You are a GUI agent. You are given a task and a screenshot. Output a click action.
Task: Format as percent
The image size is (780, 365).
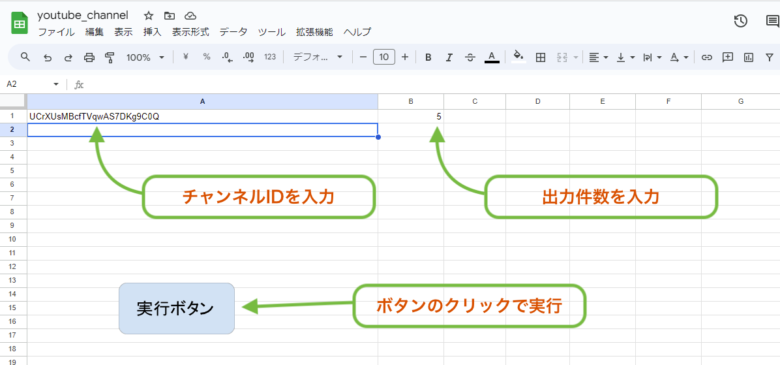click(x=206, y=57)
